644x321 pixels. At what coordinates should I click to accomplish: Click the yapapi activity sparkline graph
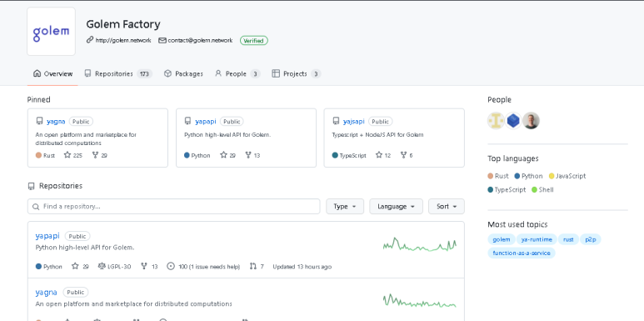(419, 244)
